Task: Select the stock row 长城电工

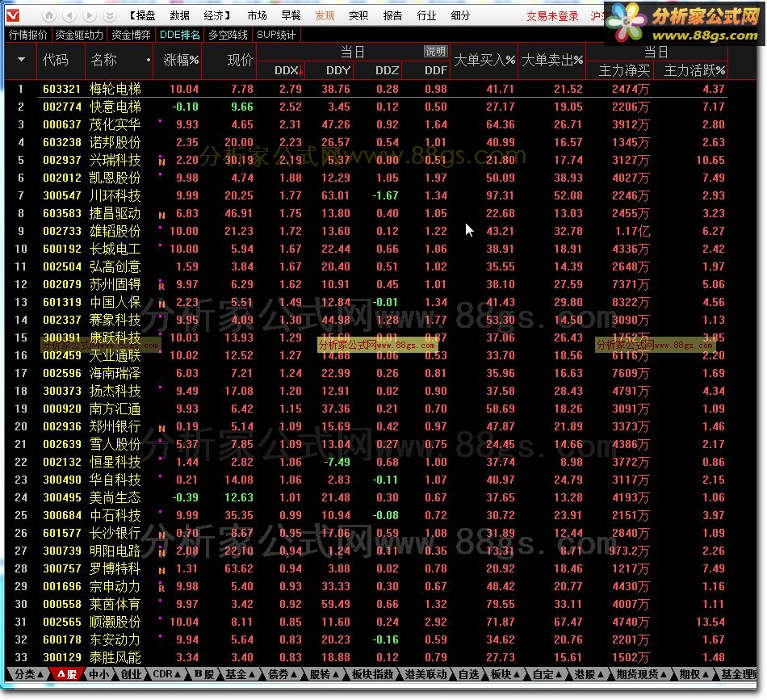Action: click(x=366, y=249)
